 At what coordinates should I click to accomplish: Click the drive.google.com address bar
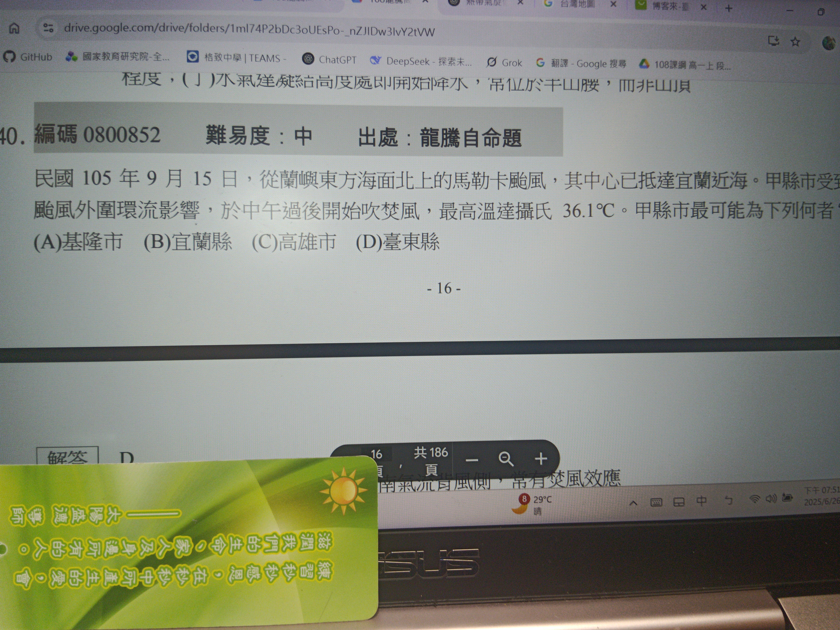[249, 30]
